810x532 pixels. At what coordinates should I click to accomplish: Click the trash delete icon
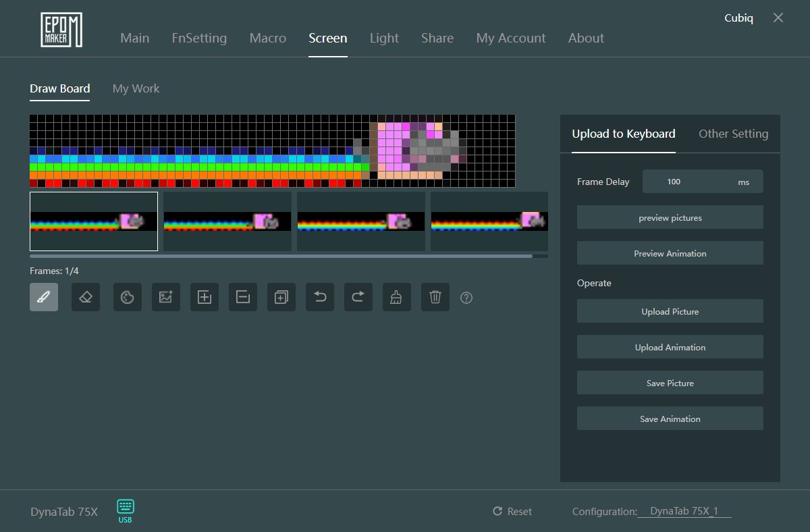click(x=435, y=297)
